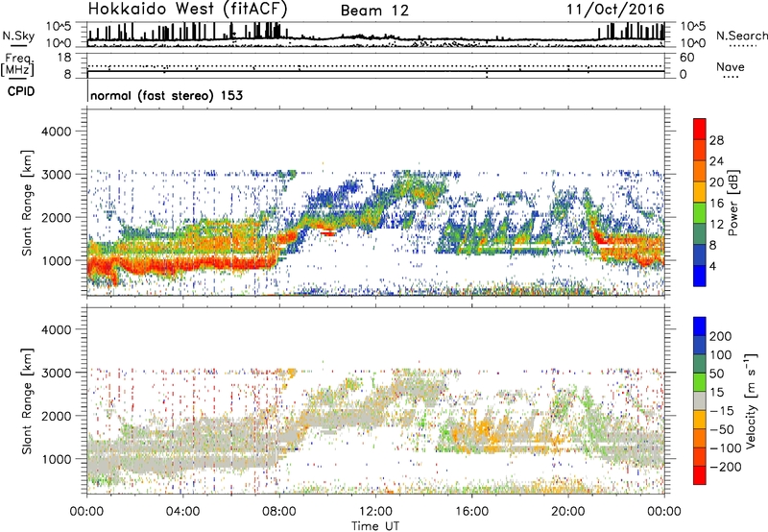Select the 'N.Sky' legend label
The height and width of the screenshot is (532, 768).
coord(18,36)
